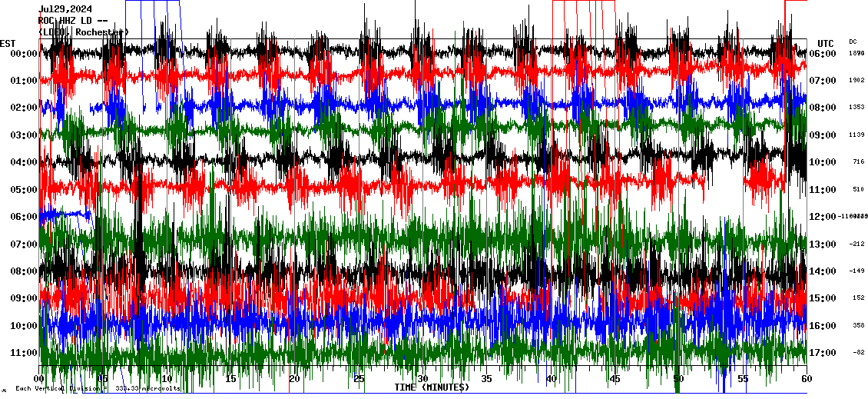Click the 06:00 EST row label

pyautogui.click(x=25, y=217)
